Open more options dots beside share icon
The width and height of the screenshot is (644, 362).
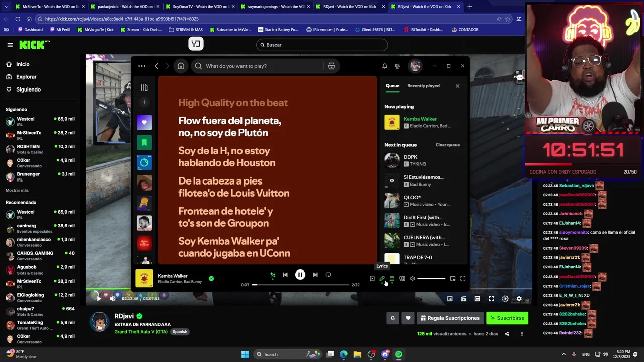point(522,334)
